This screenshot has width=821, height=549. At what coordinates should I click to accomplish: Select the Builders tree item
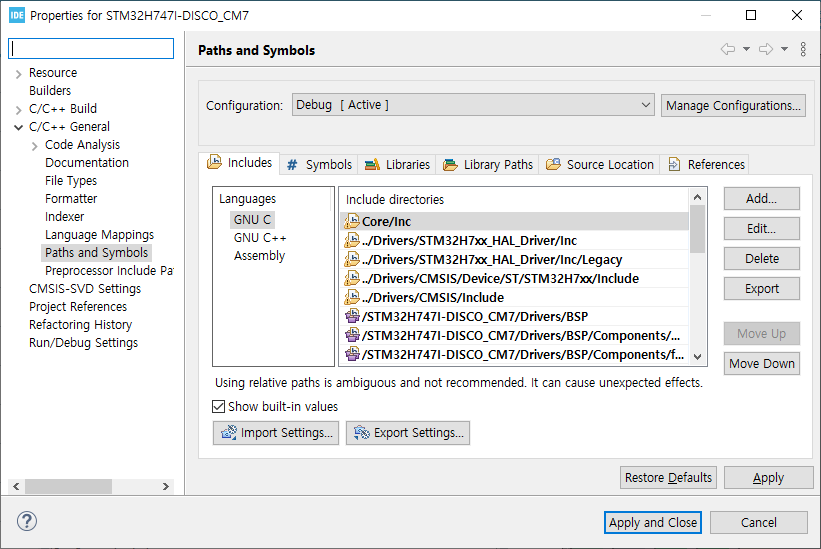pos(50,91)
